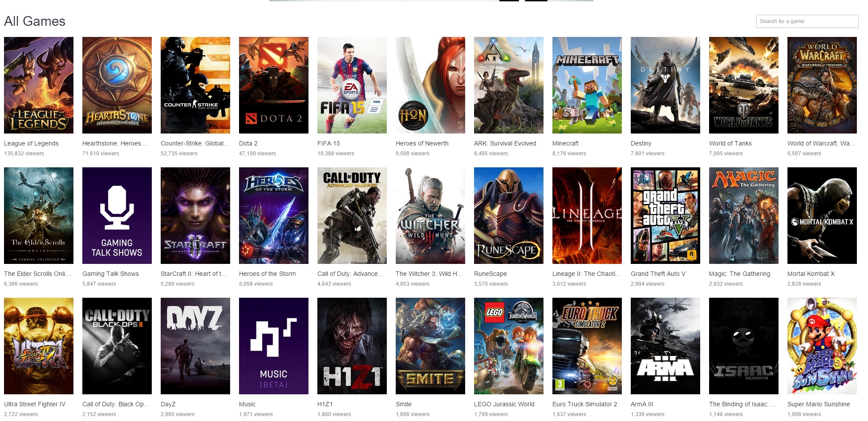Open the Elder Scrolls Online cover art
868x421 pixels.
[x=39, y=215]
